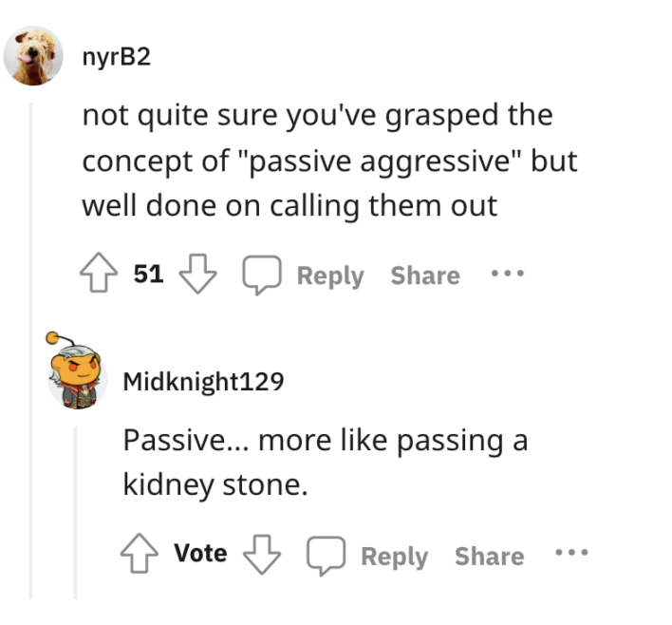The width and height of the screenshot is (672, 625).
Task: Click the Vote label on Midknight129's reply
Action: [x=200, y=554]
